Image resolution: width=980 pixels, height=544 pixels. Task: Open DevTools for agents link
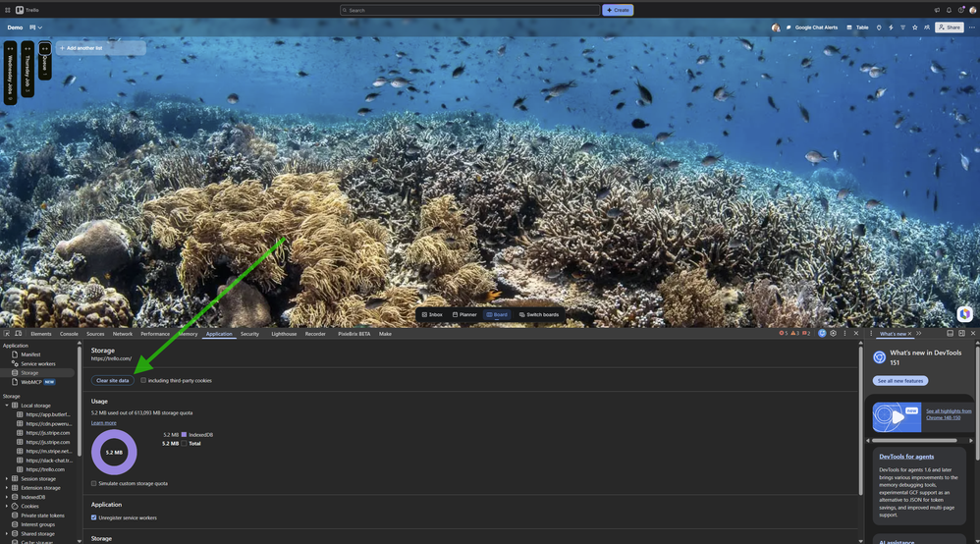(906, 457)
